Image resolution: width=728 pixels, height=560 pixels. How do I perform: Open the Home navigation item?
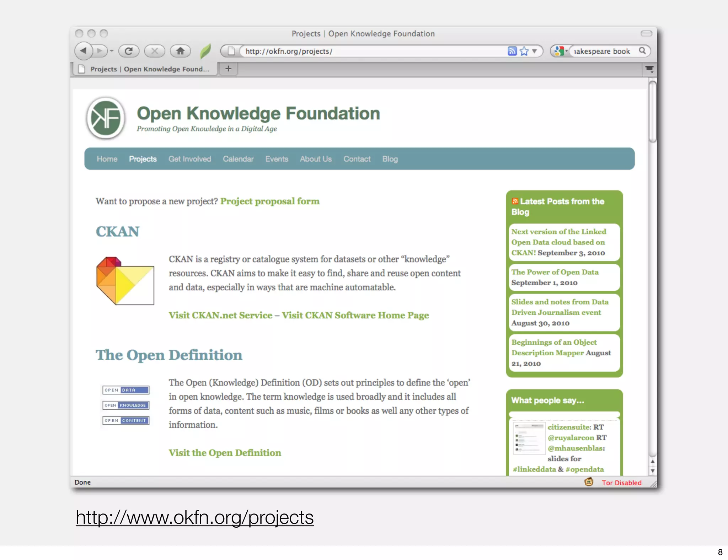(x=107, y=159)
